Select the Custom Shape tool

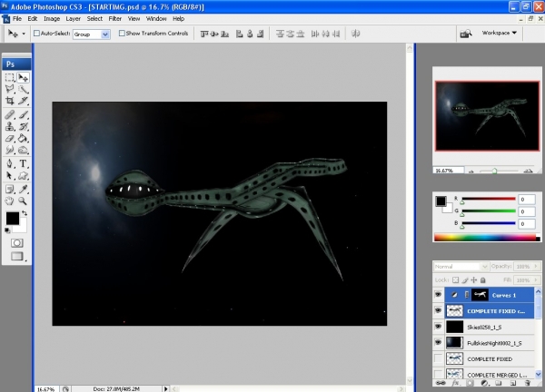23,176
